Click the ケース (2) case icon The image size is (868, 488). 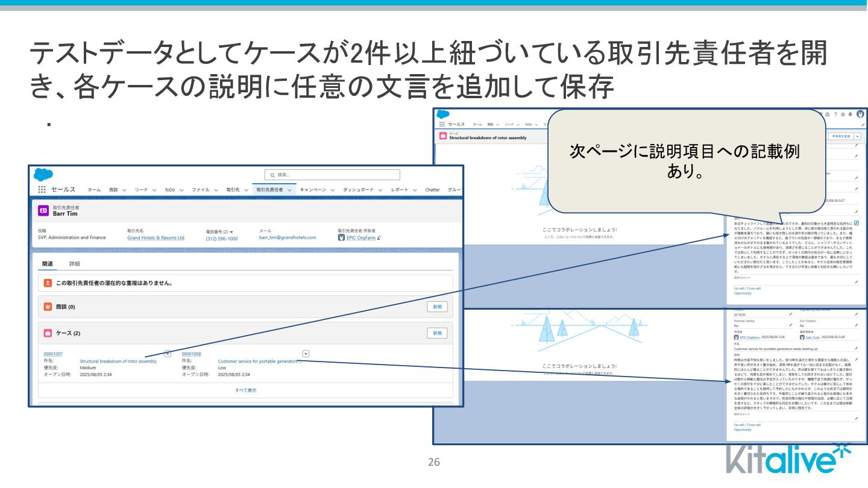tap(48, 333)
